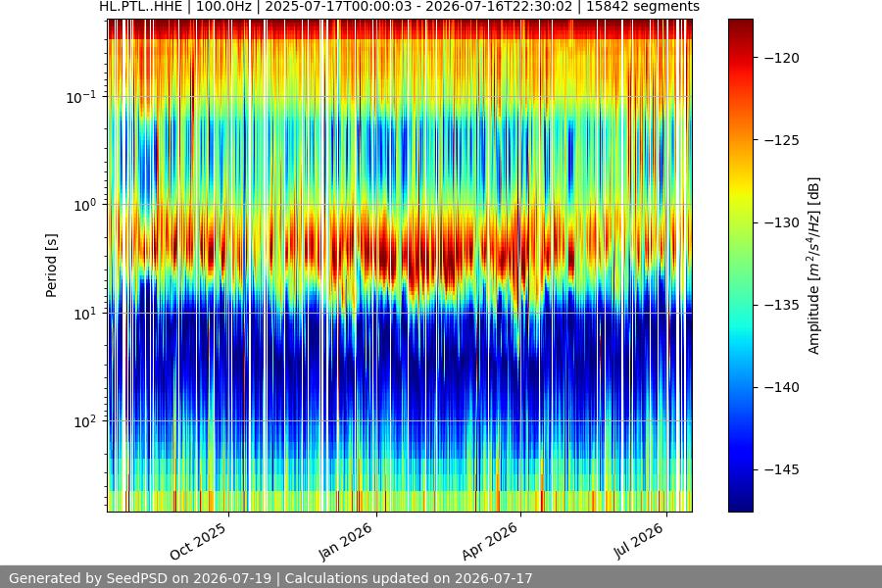Click the −140 colorbar tick label
This screenshot has height=588, width=882.
click(x=782, y=387)
